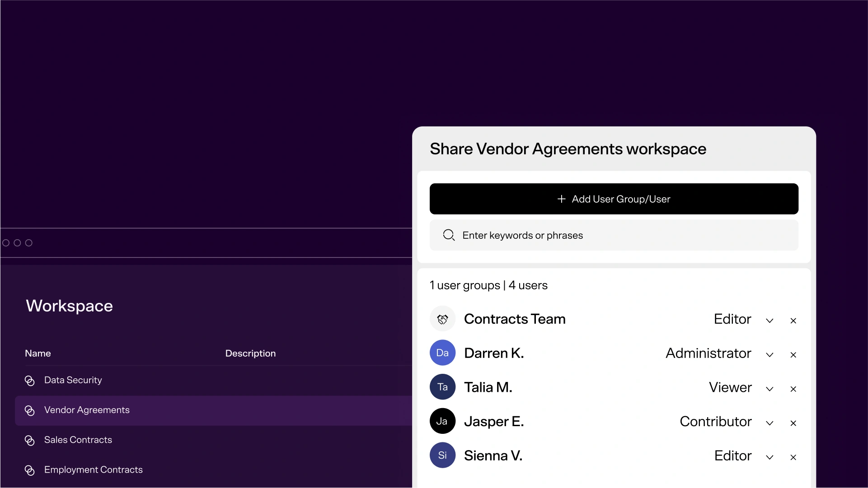Change Talia M.'s Viewer role dropdown
The image size is (868, 488).
769,389
